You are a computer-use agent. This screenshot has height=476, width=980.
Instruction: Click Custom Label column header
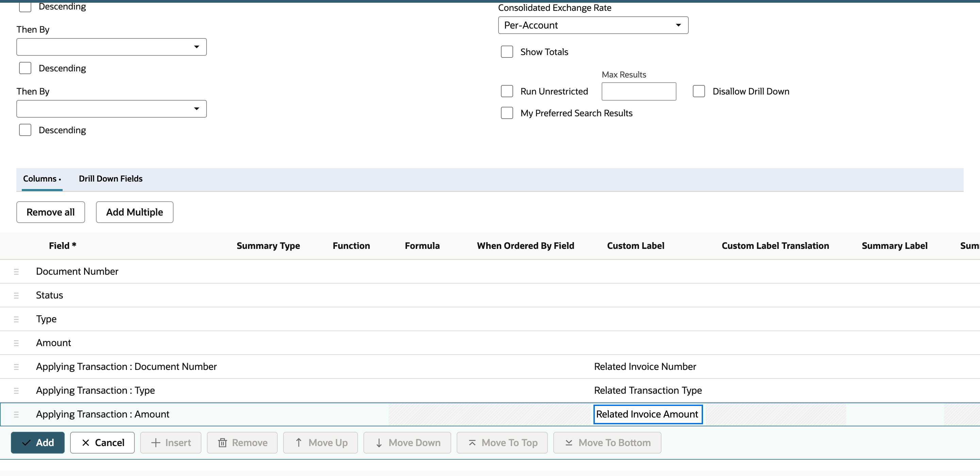click(x=636, y=246)
